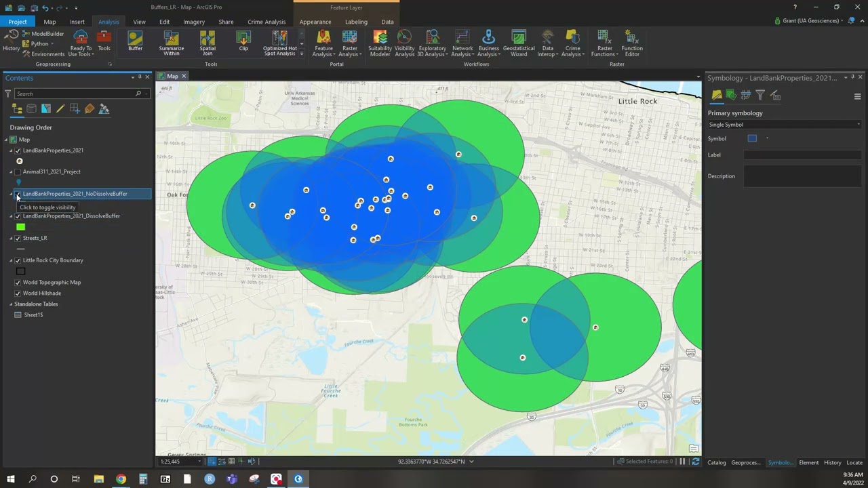Launch the Summarize Within tool
The width and height of the screenshot is (868, 488).
171,43
